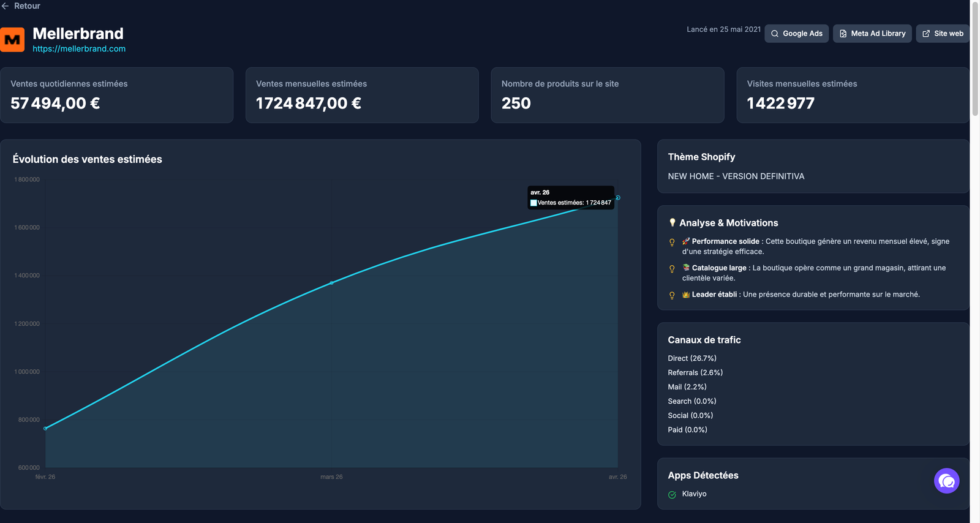Click the mars 26 x-axis label
This screenshot has width=980, height=523.
pyautogui.click(x=331, y=477)
